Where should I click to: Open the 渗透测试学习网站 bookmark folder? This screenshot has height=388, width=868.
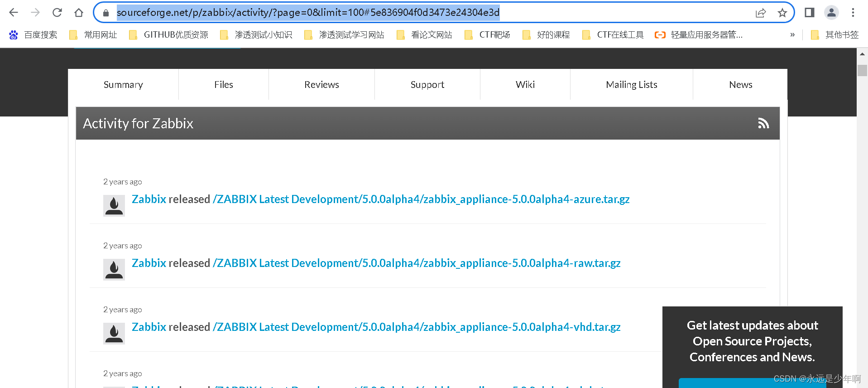(345, 35)
